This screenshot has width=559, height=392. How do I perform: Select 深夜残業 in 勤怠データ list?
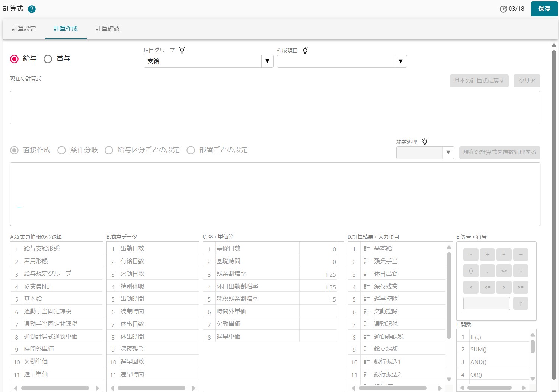pos(153,349)
